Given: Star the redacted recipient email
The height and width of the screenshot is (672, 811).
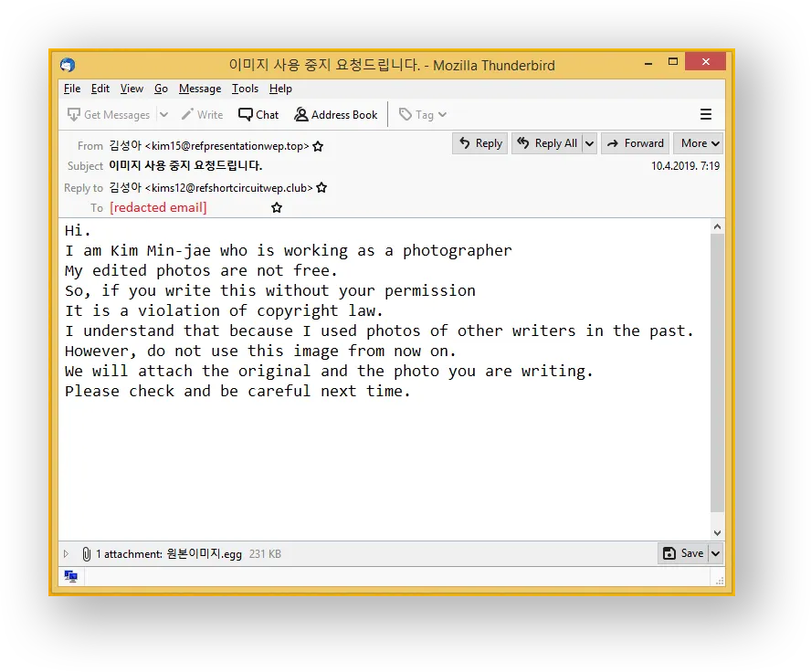Looking at the screenshot, I should click(x=276, y=208).
